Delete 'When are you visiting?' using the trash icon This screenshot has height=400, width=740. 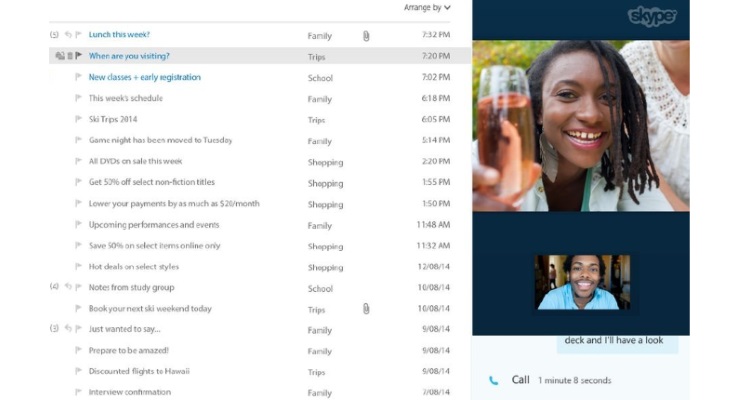coord(70,57)
